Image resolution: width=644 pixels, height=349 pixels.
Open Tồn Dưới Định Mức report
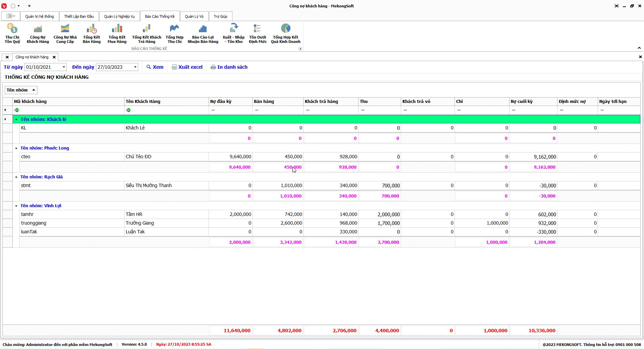tap(258, 33)
